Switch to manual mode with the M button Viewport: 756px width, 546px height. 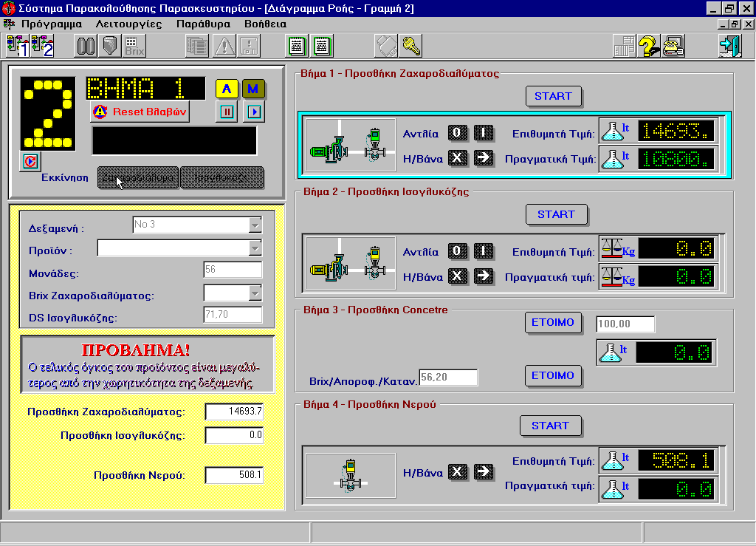(x=253, y=89)
